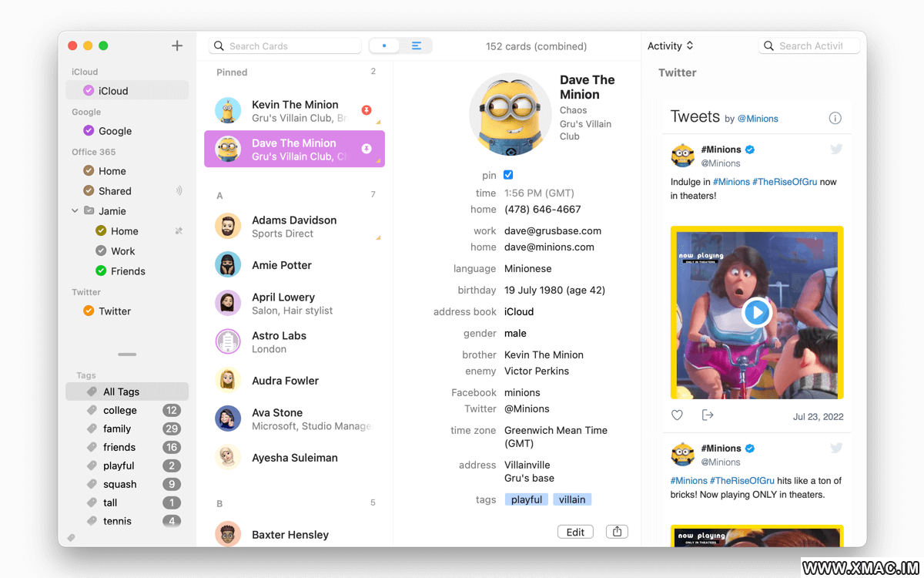
Task: Click the Twitter bird on the first tweet
Action: click(x=836, y=150)
